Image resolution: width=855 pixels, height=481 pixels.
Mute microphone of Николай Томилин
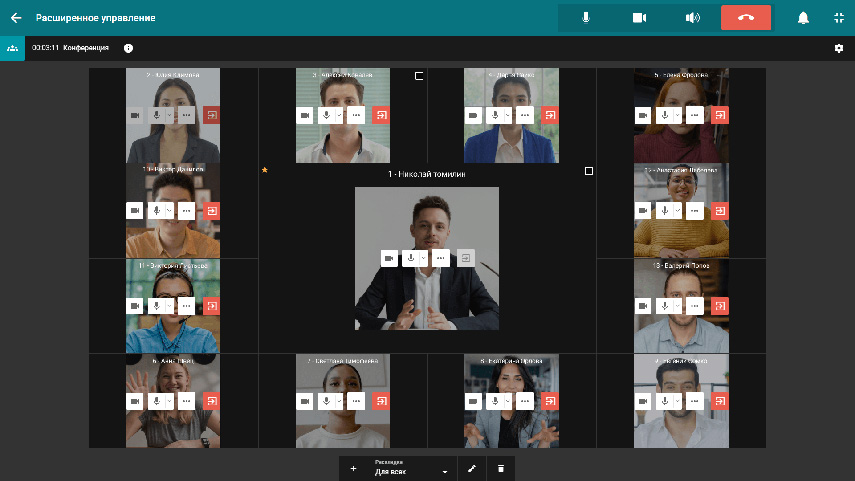[411, 258]
